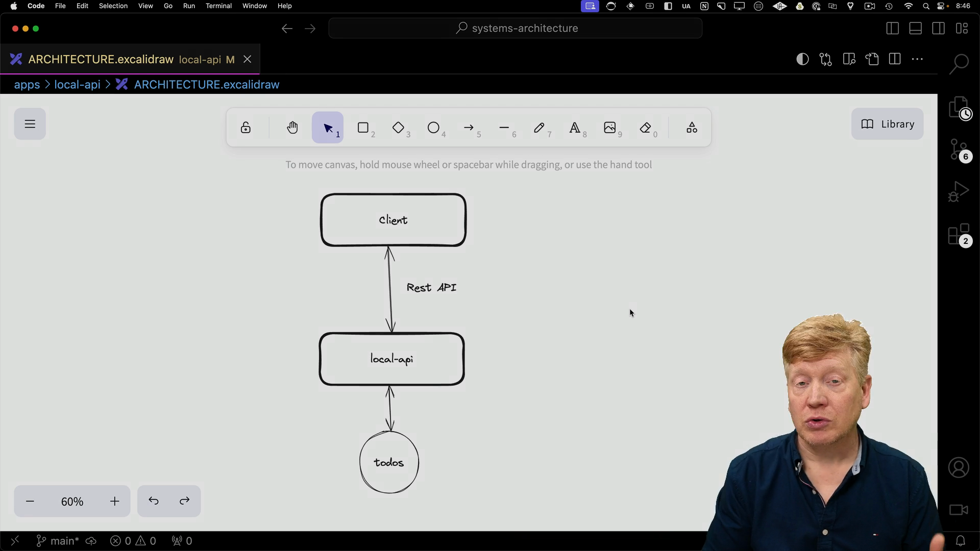980x551 pixels.
Task: Select the Ellipse tool
Action: pos(434,128)
